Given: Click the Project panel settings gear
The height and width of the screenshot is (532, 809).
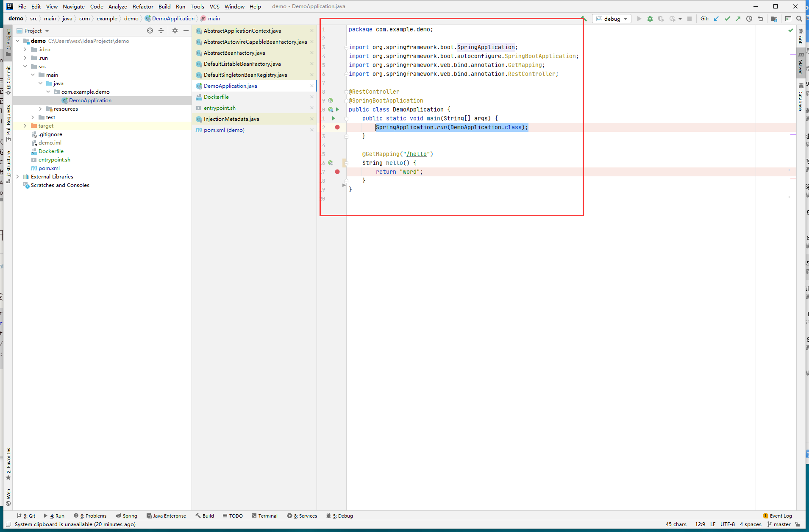Looking at the screenshot, I should click(x=175, y=31).
